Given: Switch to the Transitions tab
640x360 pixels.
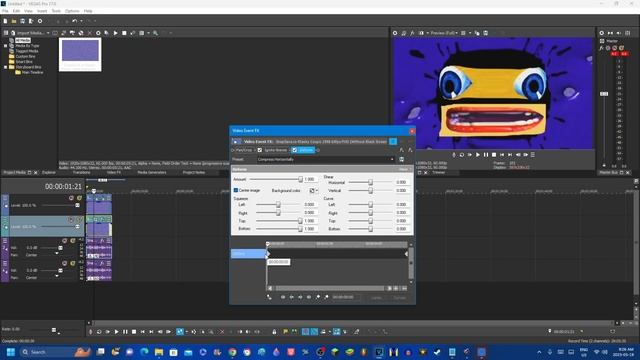Looking at the screenshot, I should coord(82,173).
